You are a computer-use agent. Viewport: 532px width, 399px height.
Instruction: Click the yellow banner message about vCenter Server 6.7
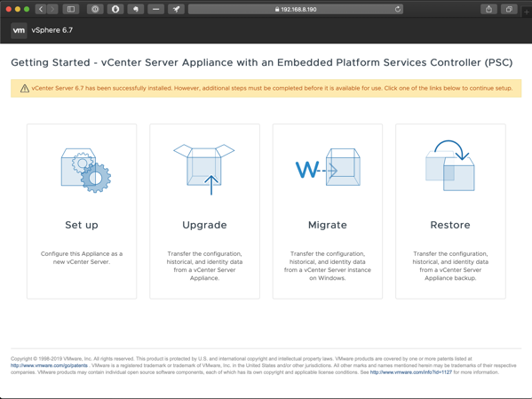272,88
